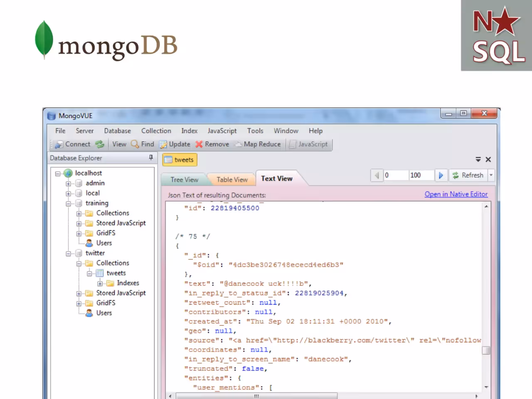
Task: Click the horizontal scrollbar thumb in text view
Action: (256, 396)
